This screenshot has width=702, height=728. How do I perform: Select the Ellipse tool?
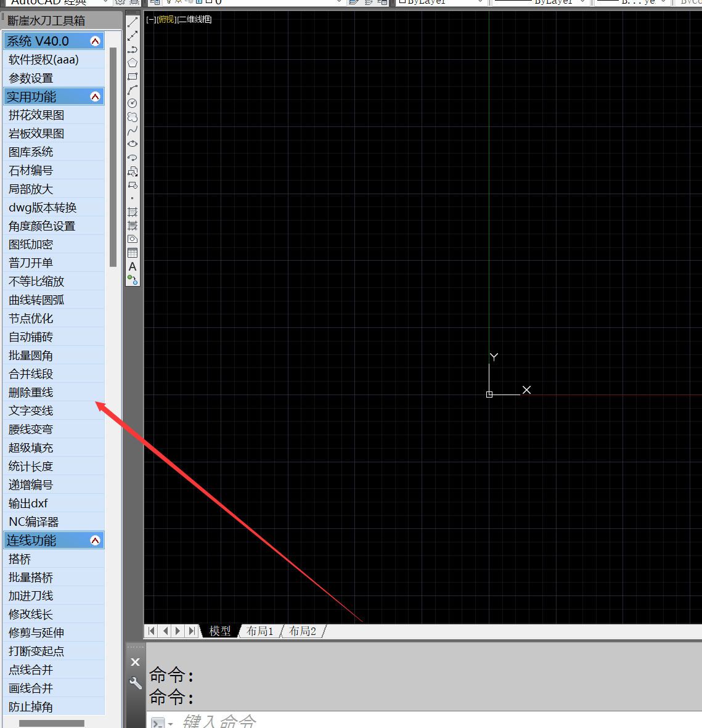(x=133, y=144)
